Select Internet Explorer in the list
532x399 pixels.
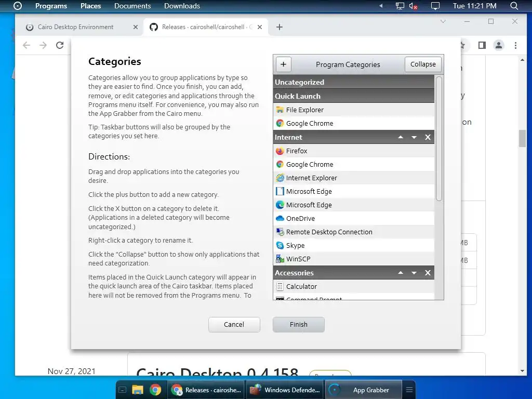353,178
